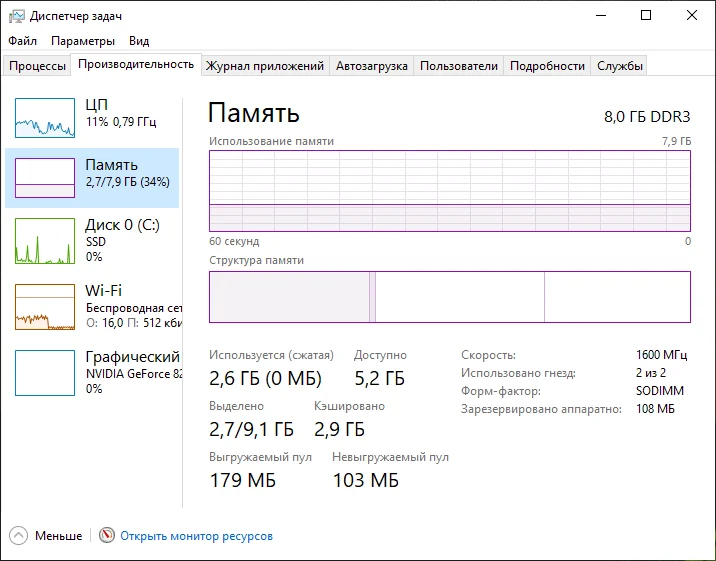Switch to Журнал приложений tab
716x561 pixels.
pos(264,66)
